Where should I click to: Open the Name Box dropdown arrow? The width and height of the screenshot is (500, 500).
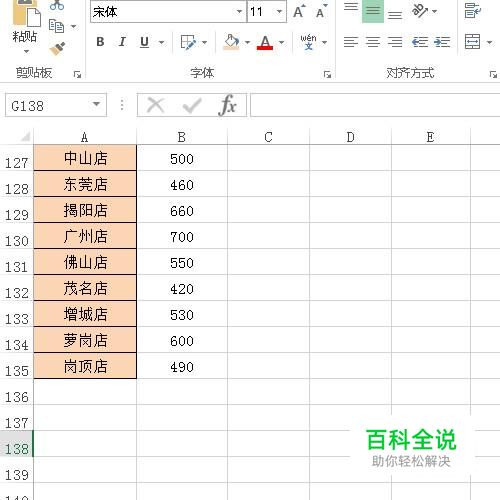tap(96, 104)
